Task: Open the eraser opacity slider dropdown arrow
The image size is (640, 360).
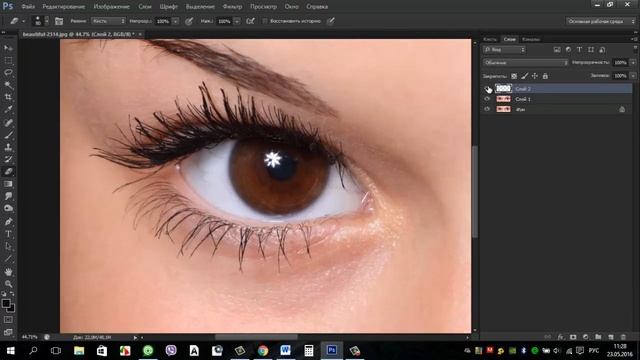Action: click(176, 21)
